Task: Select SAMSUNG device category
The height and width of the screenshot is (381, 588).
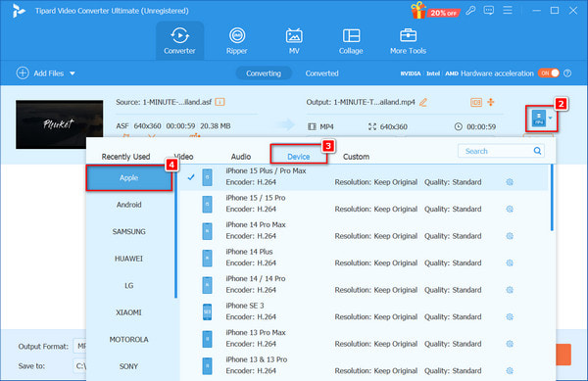Action: point(129,231)
